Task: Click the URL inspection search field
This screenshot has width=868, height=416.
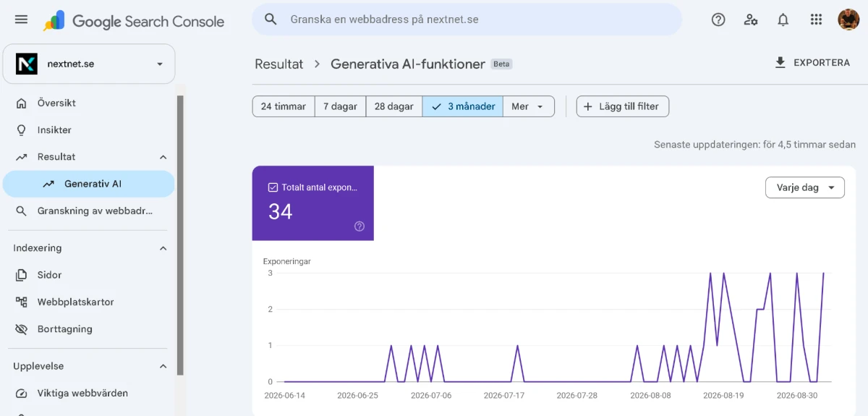Action: [467, 20]
